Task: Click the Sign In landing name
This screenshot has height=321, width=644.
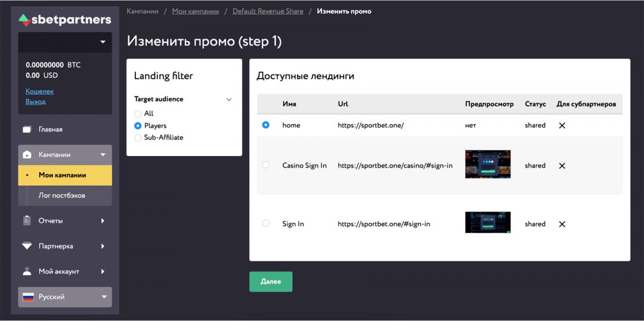Action: click(x=293, y=225)
